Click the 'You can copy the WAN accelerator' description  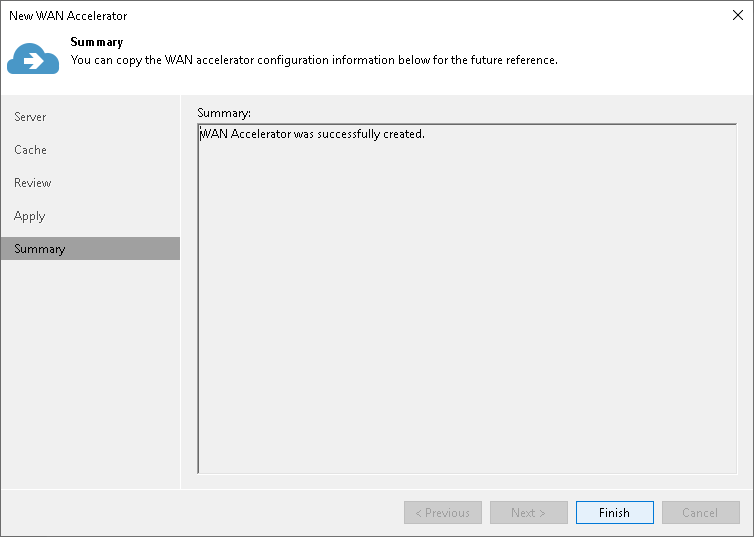coord(314,60)
